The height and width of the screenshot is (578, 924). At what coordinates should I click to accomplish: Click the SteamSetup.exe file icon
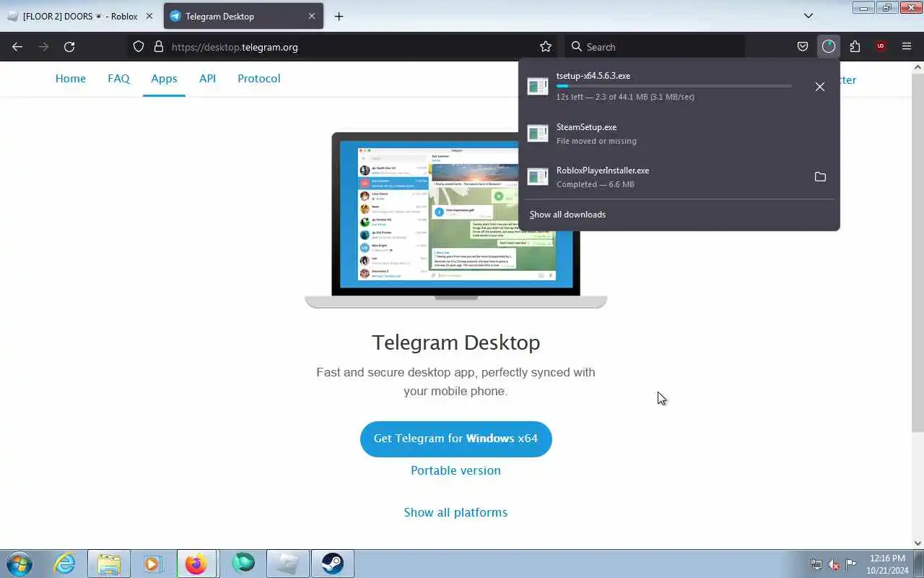click(538, 134)
